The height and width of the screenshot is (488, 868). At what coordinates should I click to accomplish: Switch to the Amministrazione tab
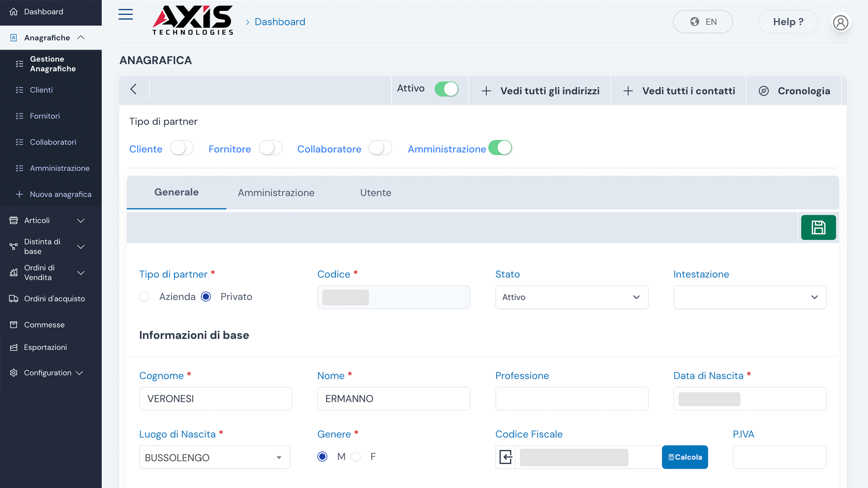tap(276, 193)
